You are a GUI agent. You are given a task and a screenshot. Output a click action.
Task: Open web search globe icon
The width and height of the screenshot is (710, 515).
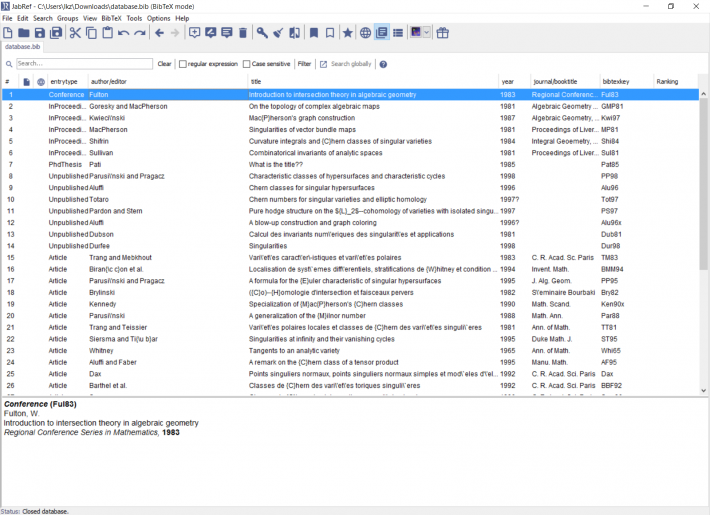[365, 33]
